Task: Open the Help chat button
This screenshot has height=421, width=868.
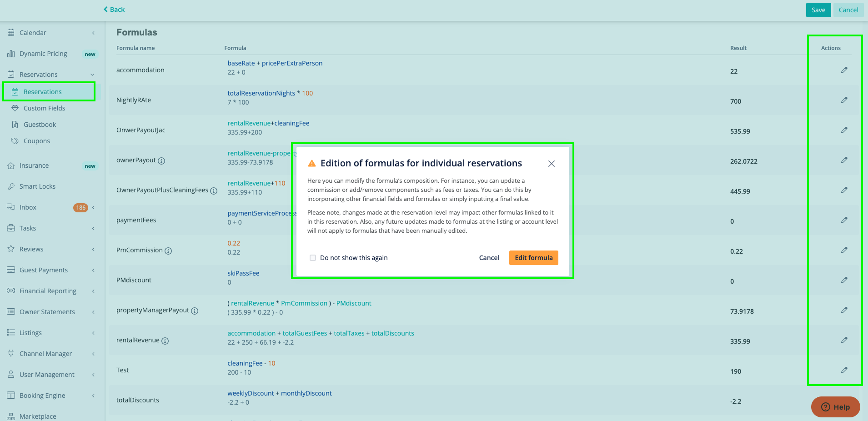Action: point(835,407)
